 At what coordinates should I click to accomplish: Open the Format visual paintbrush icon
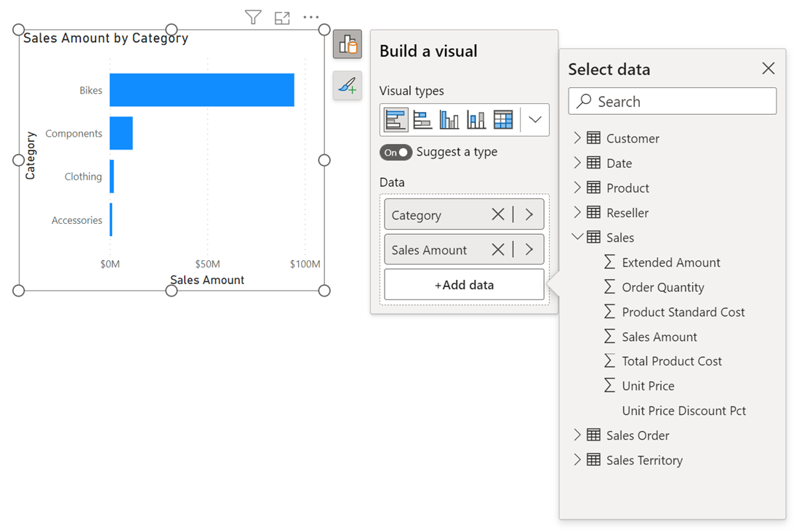coord(348,86)
